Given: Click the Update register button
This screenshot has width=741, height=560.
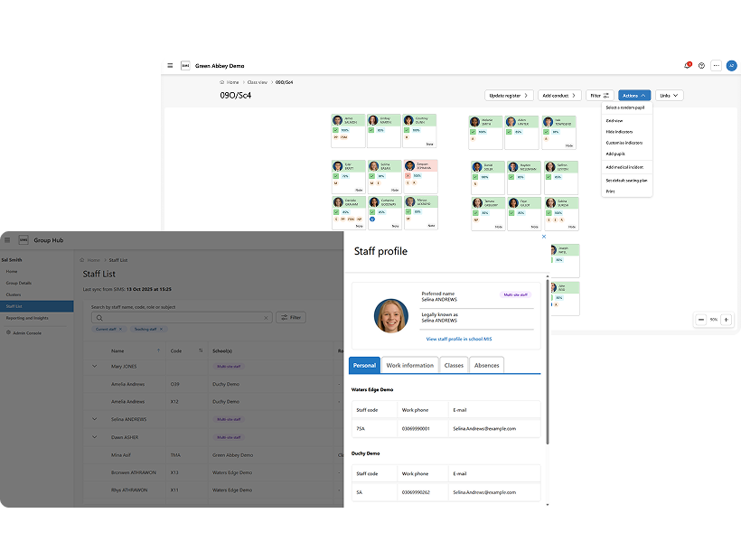Looking at the screenshot, I should click(x=510, y=95).
